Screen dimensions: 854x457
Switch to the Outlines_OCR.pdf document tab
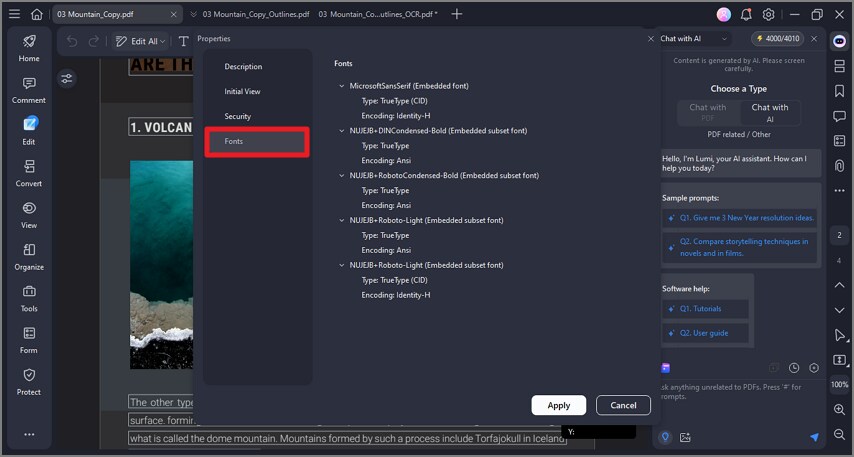(x=377, y=14)
